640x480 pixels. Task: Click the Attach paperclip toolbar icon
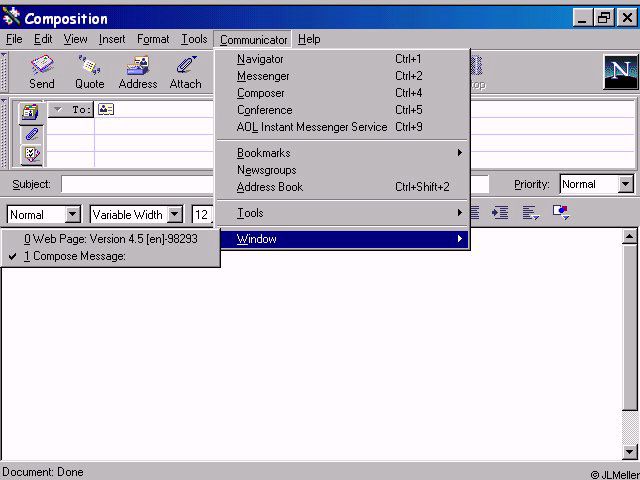[x=186, y=72]
